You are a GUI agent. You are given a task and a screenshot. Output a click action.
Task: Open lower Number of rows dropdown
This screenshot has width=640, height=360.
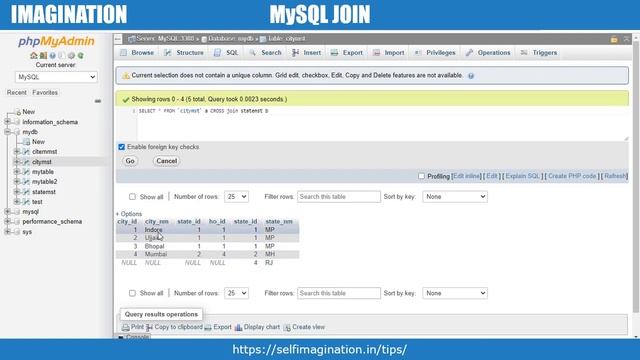tap(236, 293)
